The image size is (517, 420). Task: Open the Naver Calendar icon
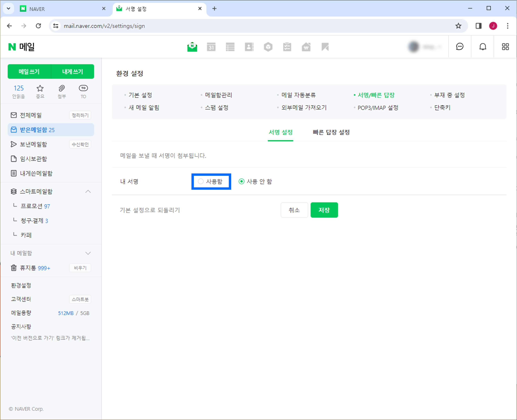(211, 47)
